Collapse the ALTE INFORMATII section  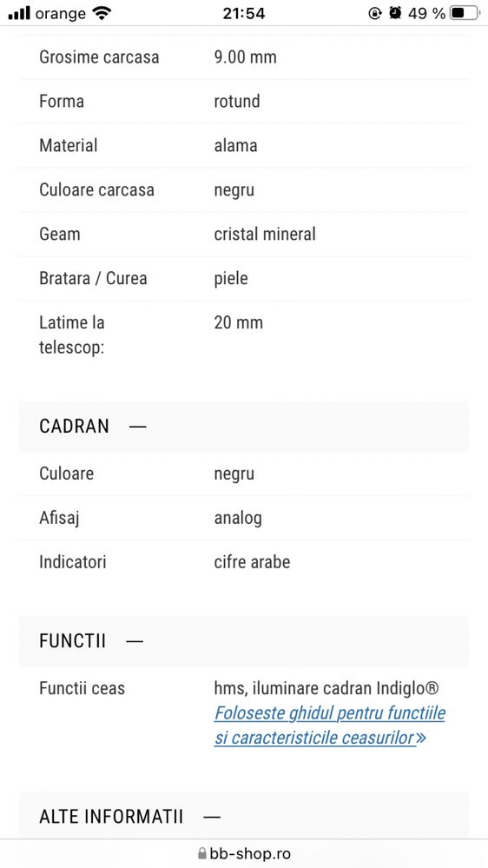pyautogui.click(x=244, y=816)
